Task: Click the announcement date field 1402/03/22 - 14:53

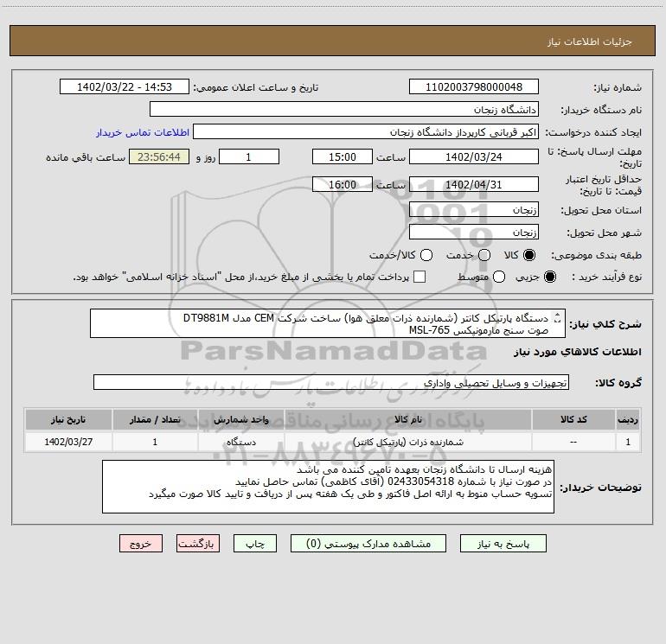Action: [124, 87]
